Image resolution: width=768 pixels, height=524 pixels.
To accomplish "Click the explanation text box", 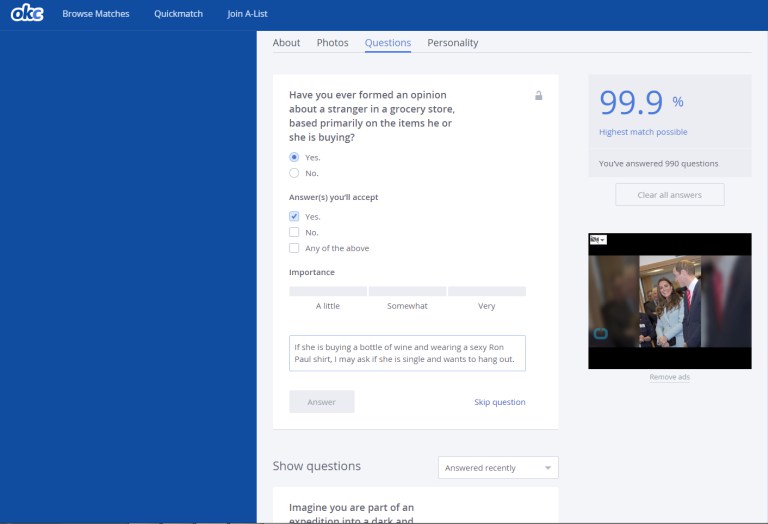I will pos(407,353).
